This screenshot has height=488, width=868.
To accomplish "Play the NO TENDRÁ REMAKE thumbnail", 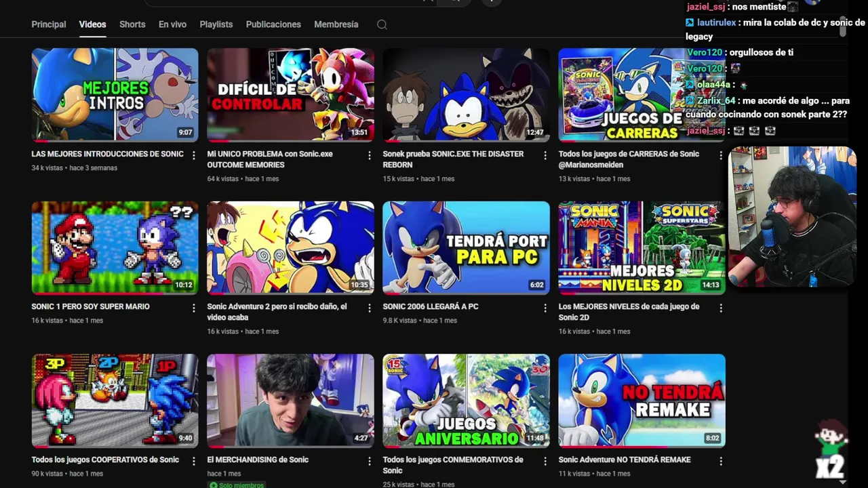I will pyautogui.click(x=642, y=401).
